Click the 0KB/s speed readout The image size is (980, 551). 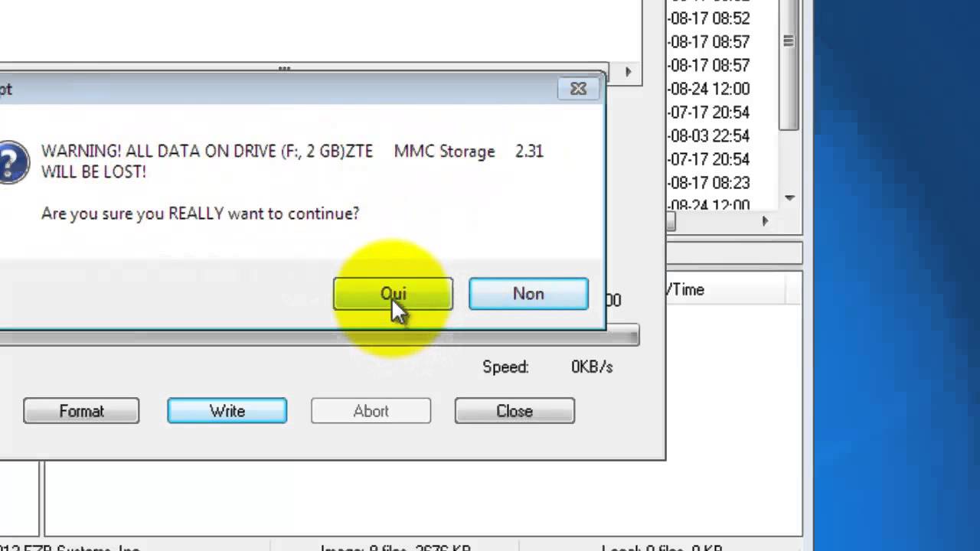point(592,367)
